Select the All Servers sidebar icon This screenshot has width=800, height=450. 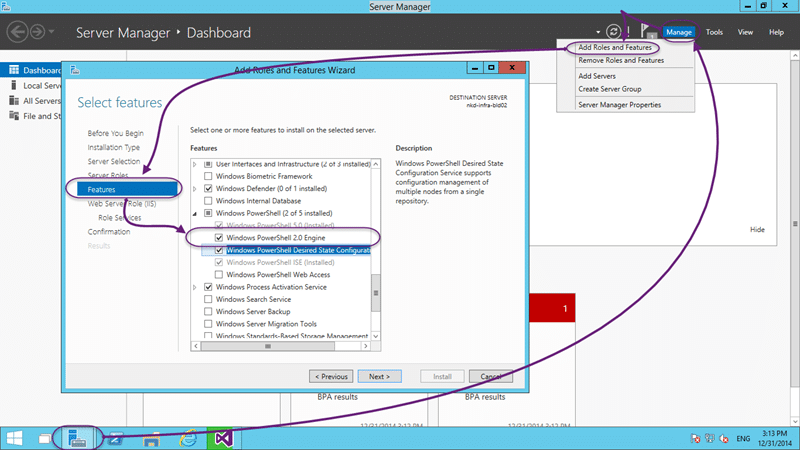pyautogui.click(x=14, y=101)
